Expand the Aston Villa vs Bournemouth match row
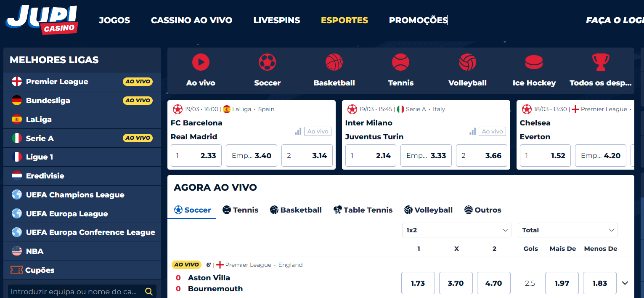 click(625, 283)
